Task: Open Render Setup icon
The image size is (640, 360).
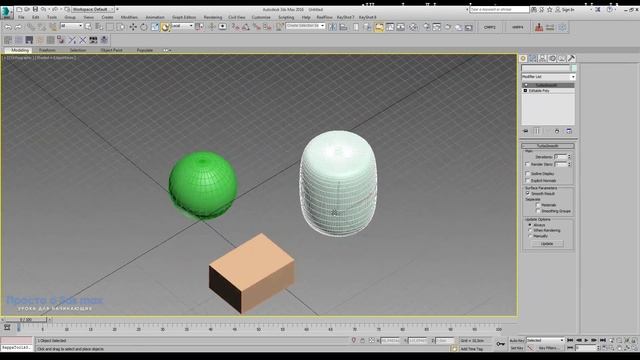Action: pyautogui.click(x=427, y=27)
